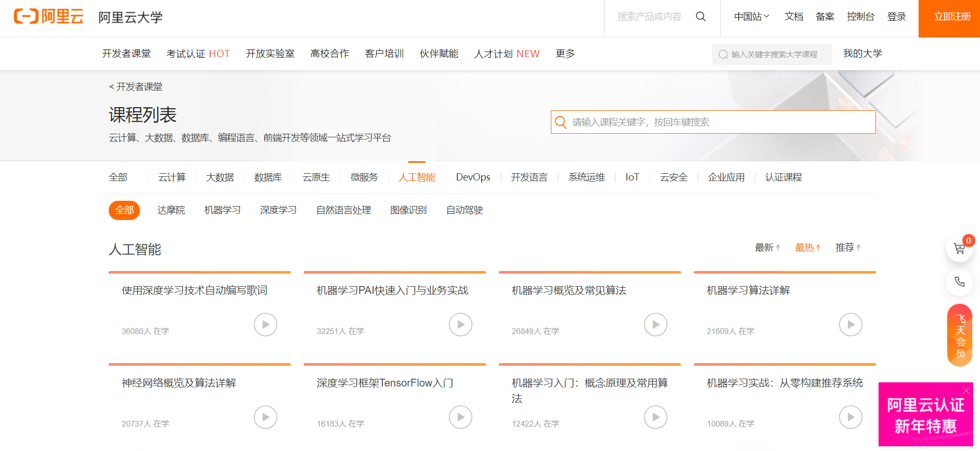Viewport: 980px width, 451px height.
Task: Open the 备案 link
Action: 825,17
